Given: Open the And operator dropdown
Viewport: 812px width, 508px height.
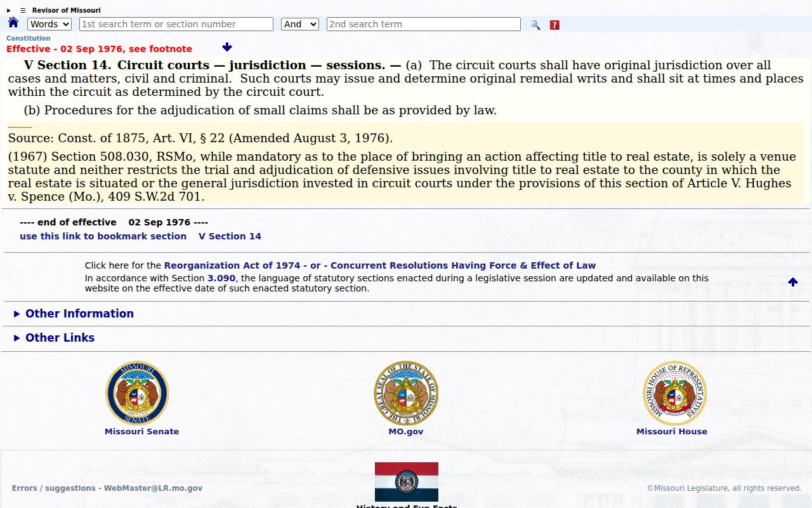Looking at the screenshot, I should [299, 24].
